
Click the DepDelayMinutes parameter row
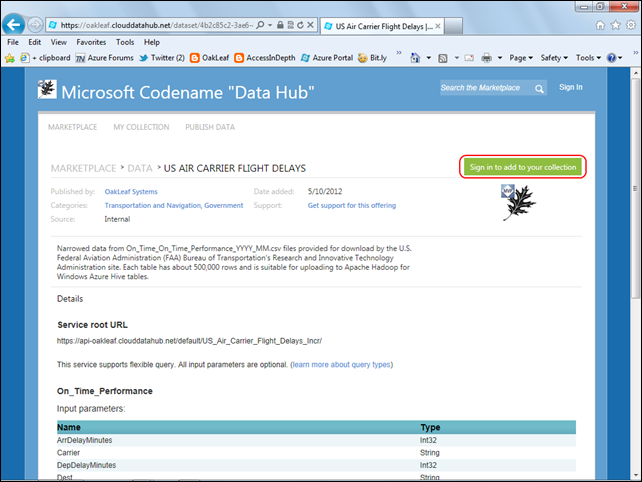(316, 465)
